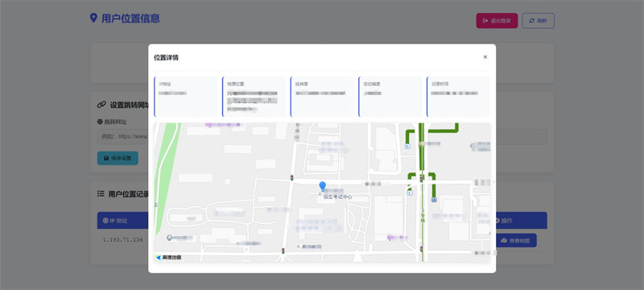Click the blue location pin on the map

[323, 186]
